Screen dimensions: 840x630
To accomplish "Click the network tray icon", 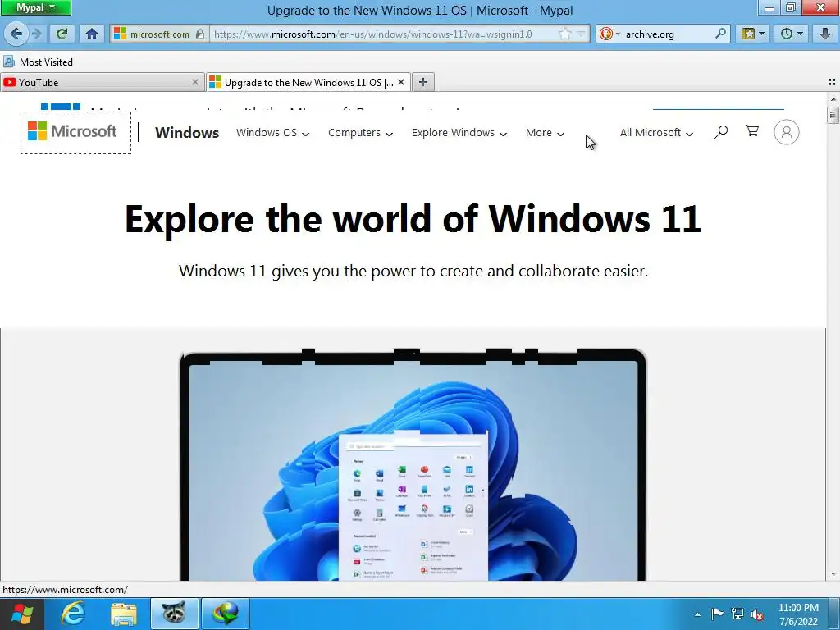I will [x=737, y=614].
